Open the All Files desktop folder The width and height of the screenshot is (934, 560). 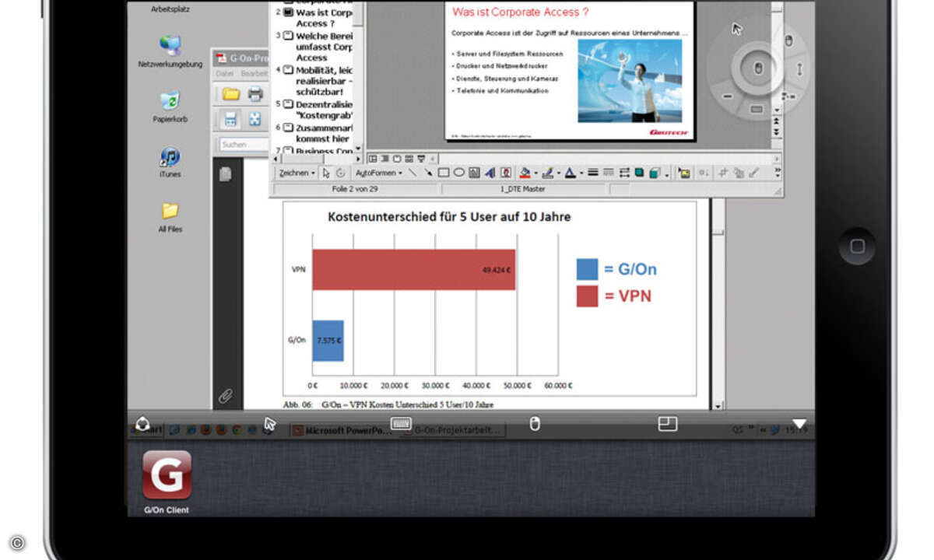pyautogui.click(x=170, y=211)
